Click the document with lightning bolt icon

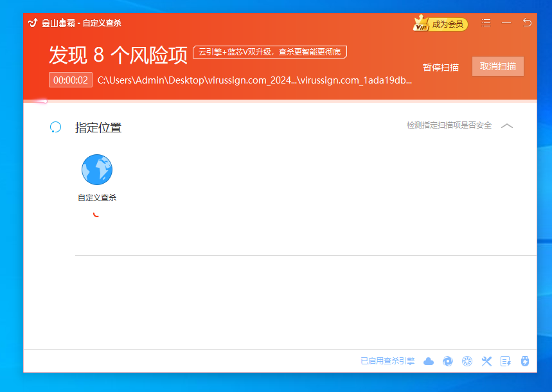[x=506, y=361]
